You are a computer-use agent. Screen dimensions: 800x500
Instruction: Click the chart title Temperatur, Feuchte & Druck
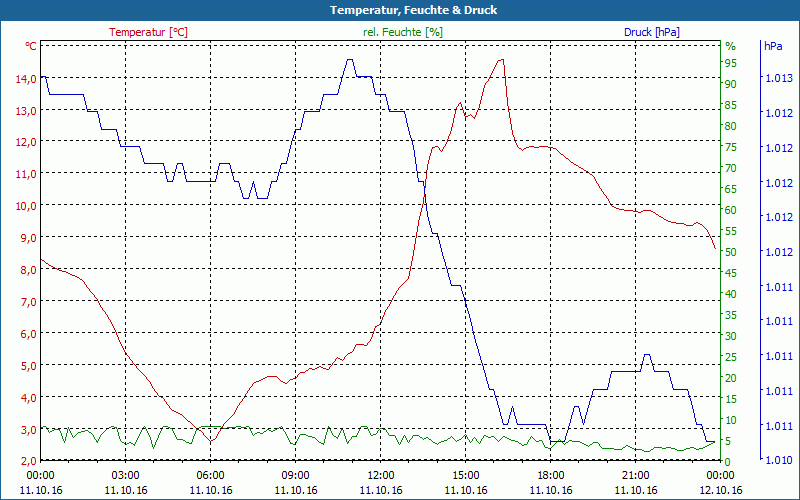click(x=400, y=10)
